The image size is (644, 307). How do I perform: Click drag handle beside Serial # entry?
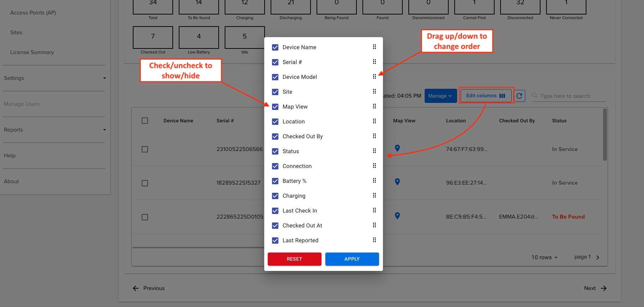pos(374,62)
